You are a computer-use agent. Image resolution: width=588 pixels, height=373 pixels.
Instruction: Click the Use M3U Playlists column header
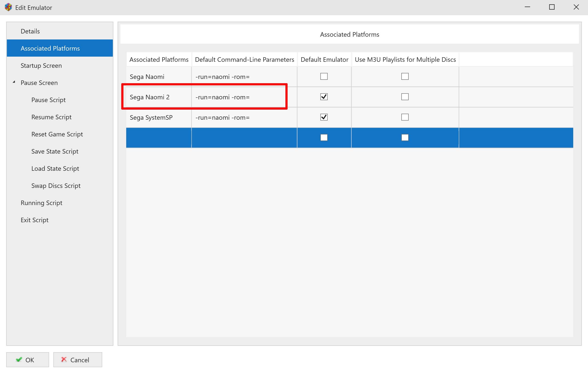coord(405,59)
